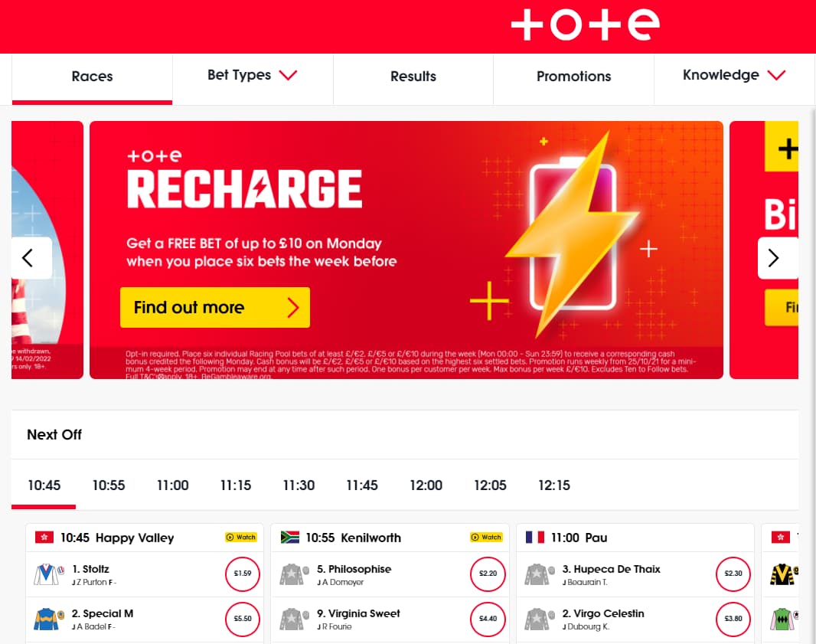The height and width of the screenshot is (644, 816).
Task: Click Hong Kong flag beside Happy Valley
Action: [44, 538]
